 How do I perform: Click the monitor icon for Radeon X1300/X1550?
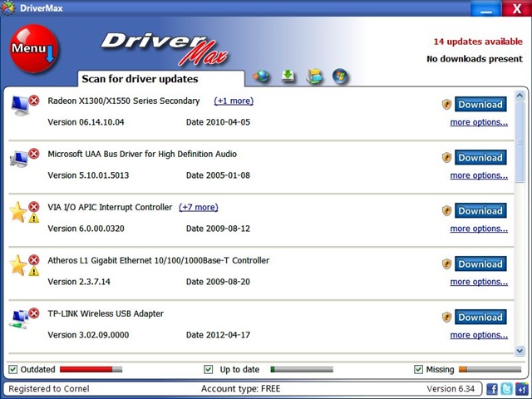pyautogui.click(x=20, y=106)
